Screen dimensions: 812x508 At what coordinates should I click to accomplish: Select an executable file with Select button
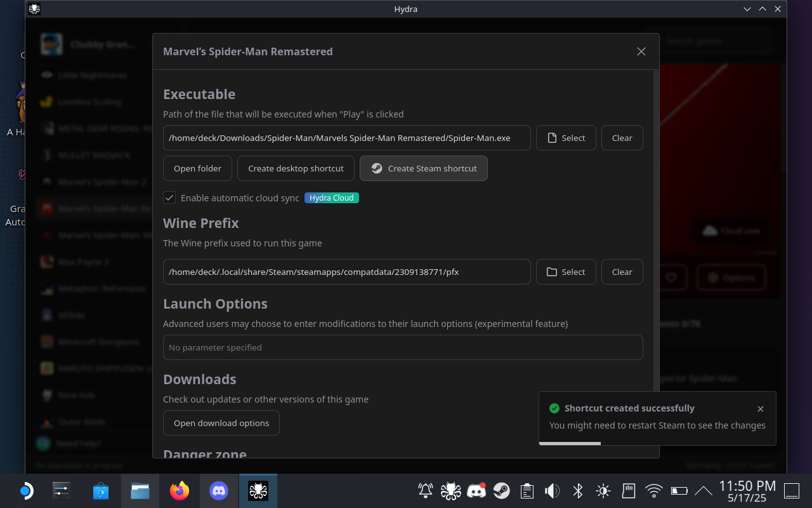(x=566, y=138)
